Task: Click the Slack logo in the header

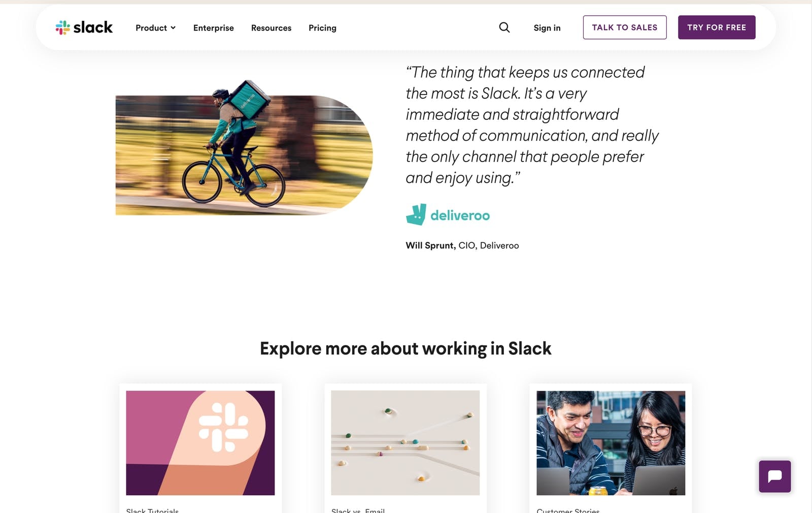Action: [84, 27]
